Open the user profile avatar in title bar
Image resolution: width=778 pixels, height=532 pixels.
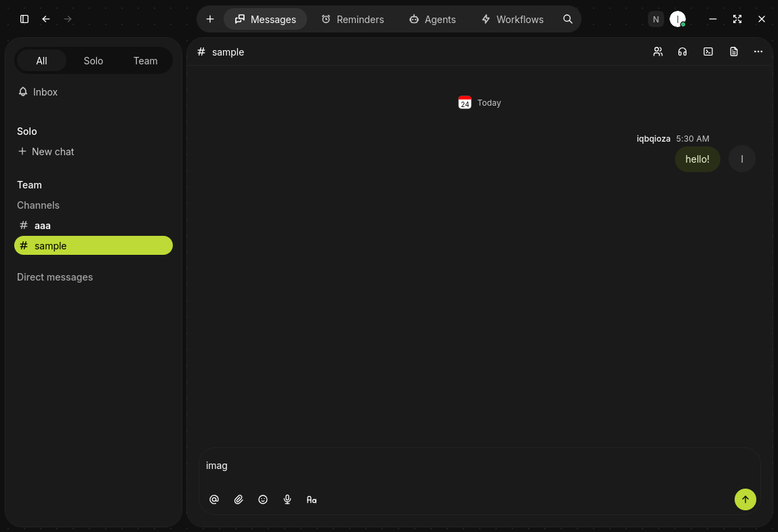[x=677, y=19]
